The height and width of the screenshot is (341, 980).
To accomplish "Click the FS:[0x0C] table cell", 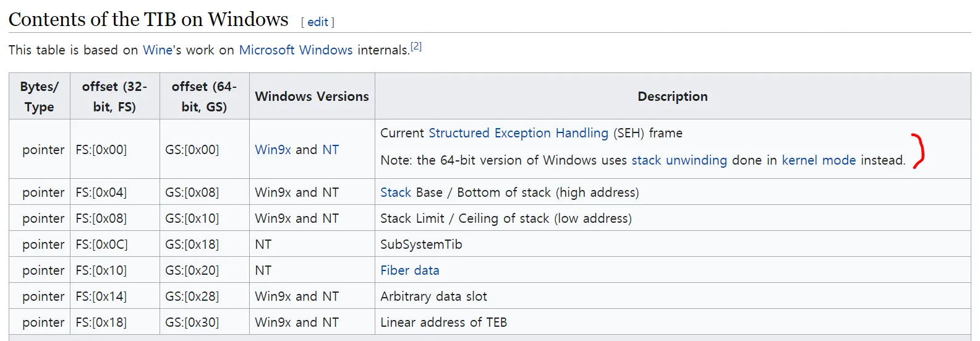I will coord(101,244).
